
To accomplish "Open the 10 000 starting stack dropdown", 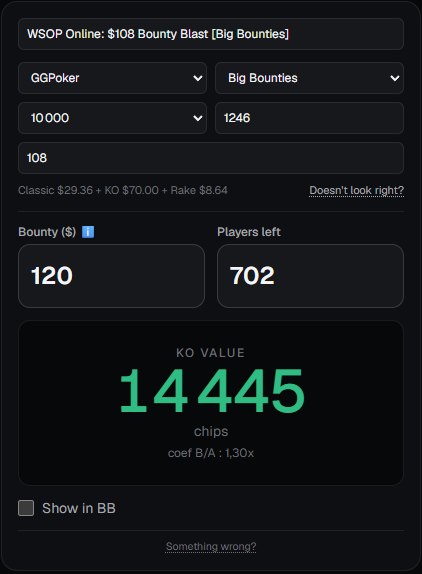I will [112, 118].
